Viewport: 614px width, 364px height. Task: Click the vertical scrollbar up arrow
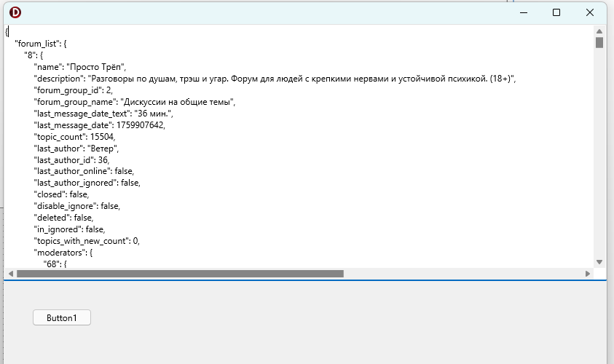(599, 31)
